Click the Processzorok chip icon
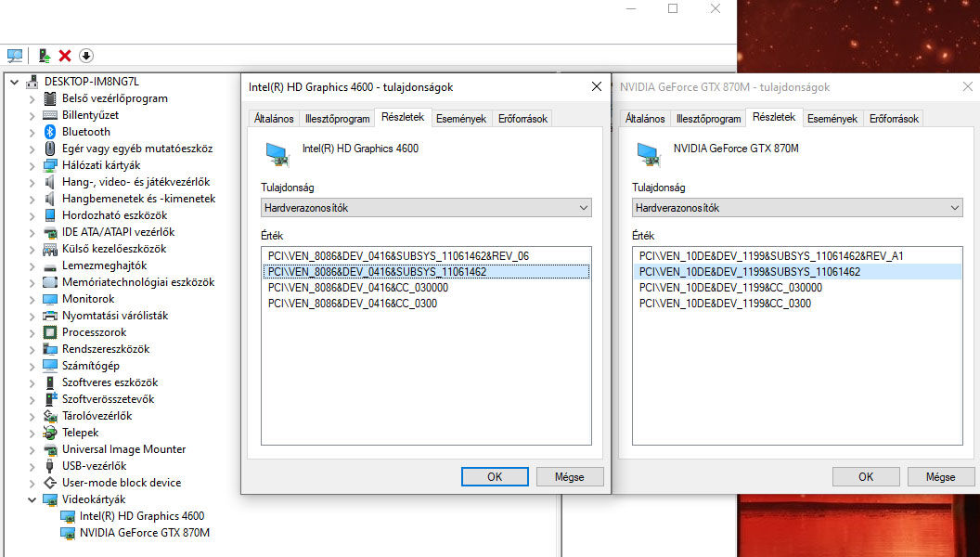This screenshot has width=980, height=557. tap(50, 332)
